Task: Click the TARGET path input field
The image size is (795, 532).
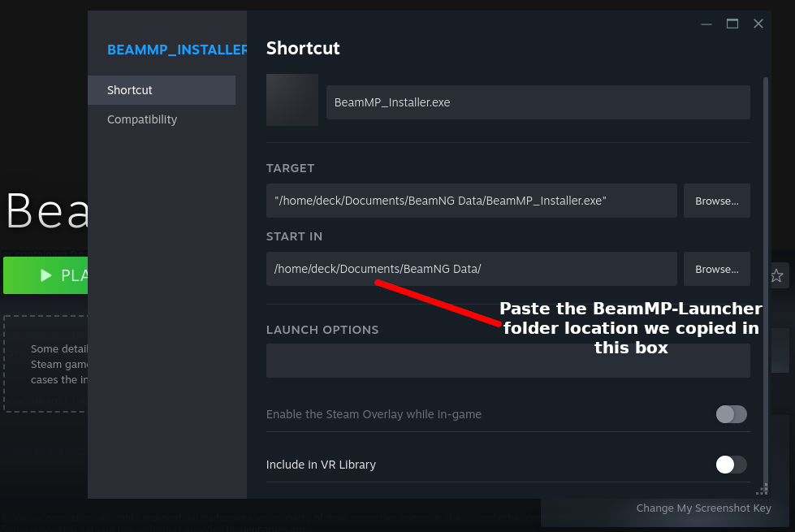Action: (472, 201)
